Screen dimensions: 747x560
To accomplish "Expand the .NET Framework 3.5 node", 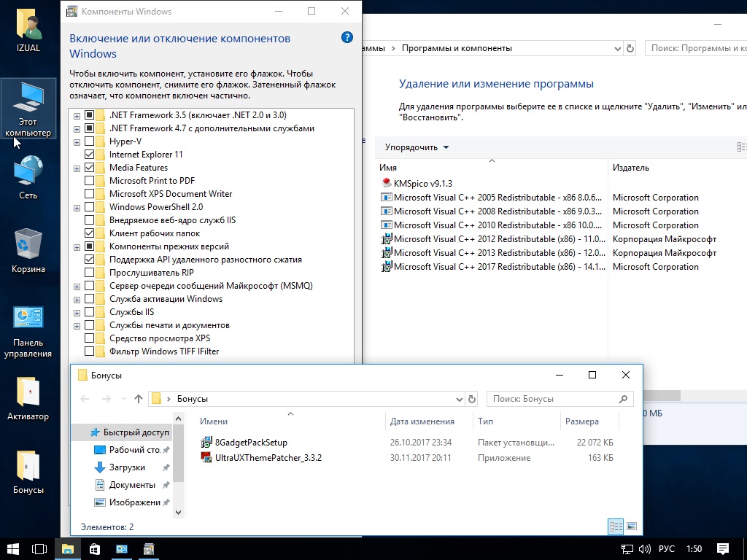I will [x=77, y=116].
